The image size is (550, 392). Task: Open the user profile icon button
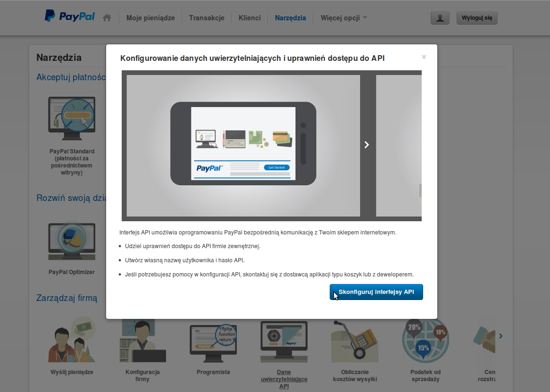click(x=440, y=18)
